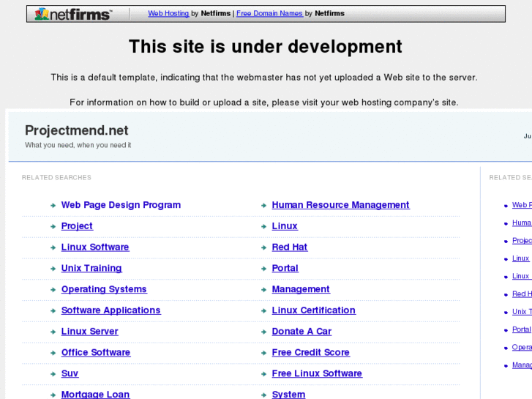Open the sidebar Unix T link

522,311
